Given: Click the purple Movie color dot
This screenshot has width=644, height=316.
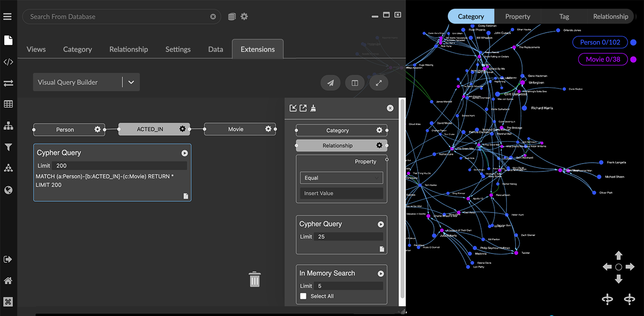Looking at the screenshot, I should 633,60.
